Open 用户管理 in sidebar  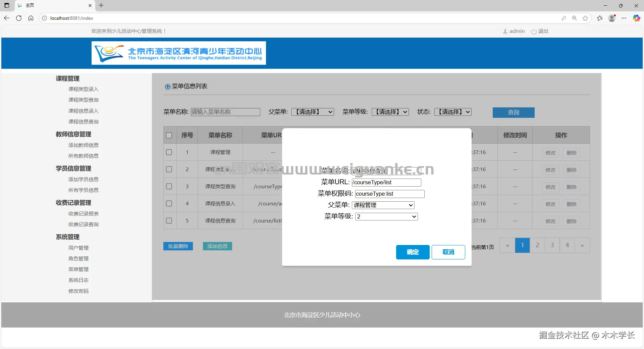pos(78,248)
